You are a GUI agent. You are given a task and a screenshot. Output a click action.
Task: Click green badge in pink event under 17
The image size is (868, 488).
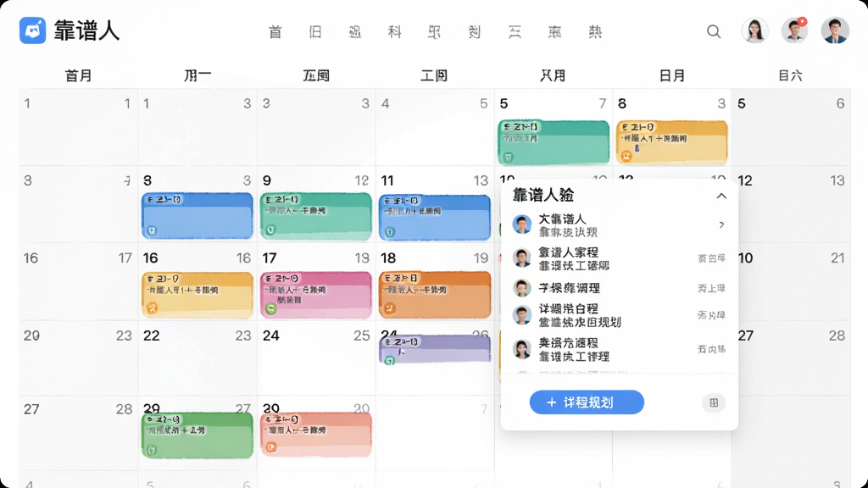pos(270,309)
